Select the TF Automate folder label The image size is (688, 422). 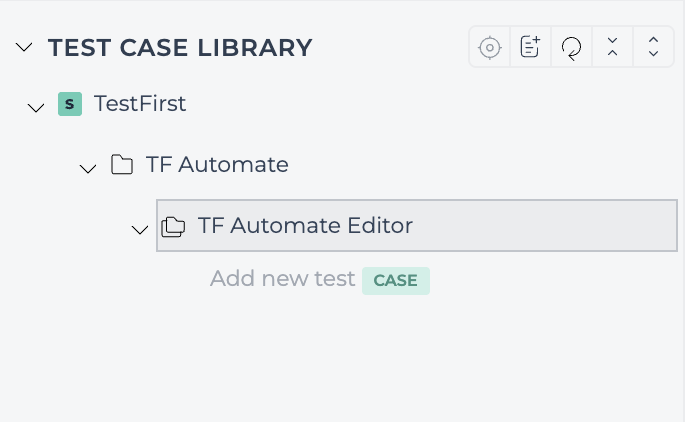(217, 165)
